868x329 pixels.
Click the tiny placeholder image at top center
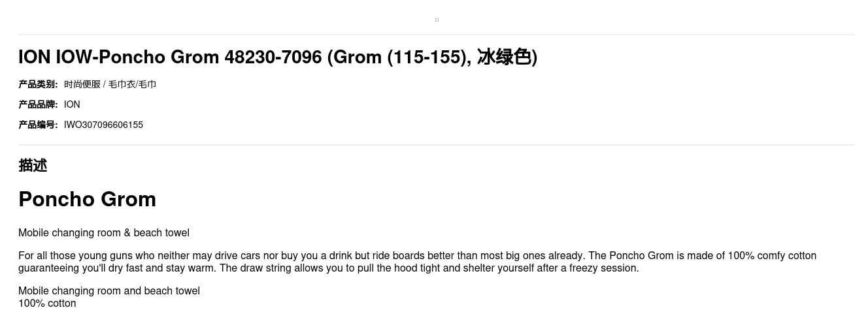[x=437, y=20]
